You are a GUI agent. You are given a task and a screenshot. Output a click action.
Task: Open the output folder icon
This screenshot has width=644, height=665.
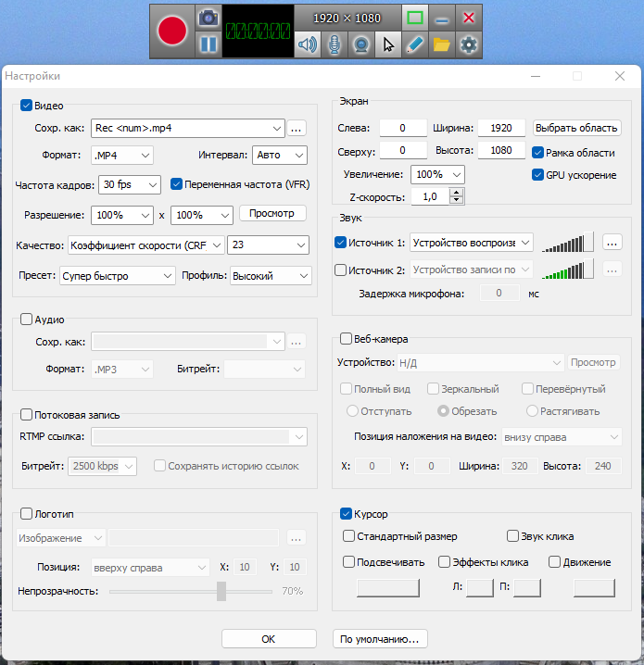pos(442,44)
